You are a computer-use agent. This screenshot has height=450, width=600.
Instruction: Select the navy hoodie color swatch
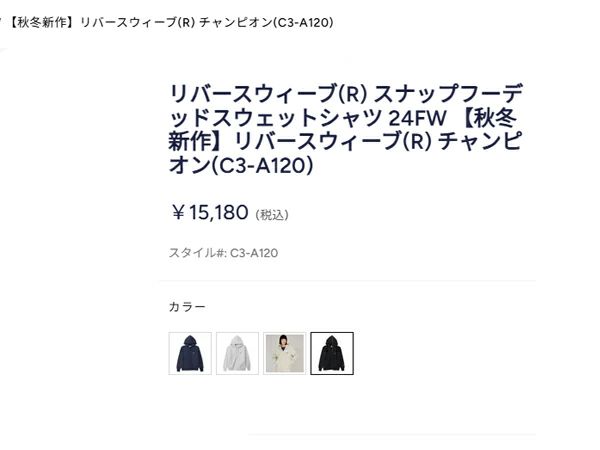(190, 353)
